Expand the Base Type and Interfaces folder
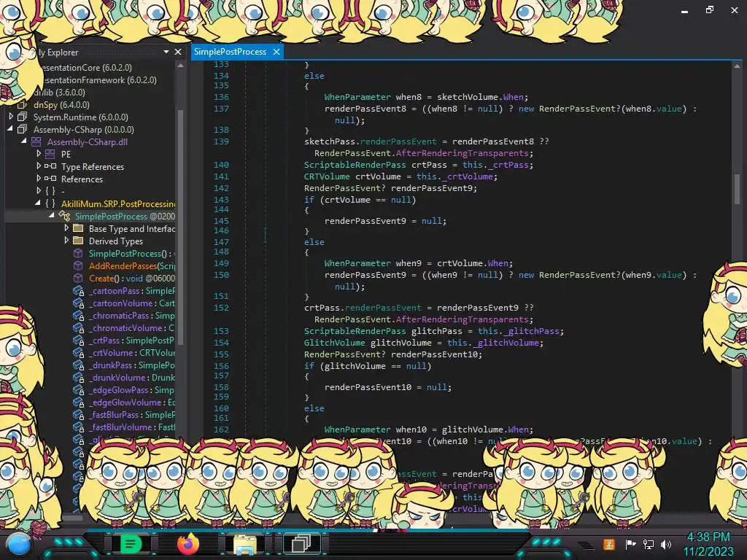The width and height of the screenshot is (747, 560). 66,228
